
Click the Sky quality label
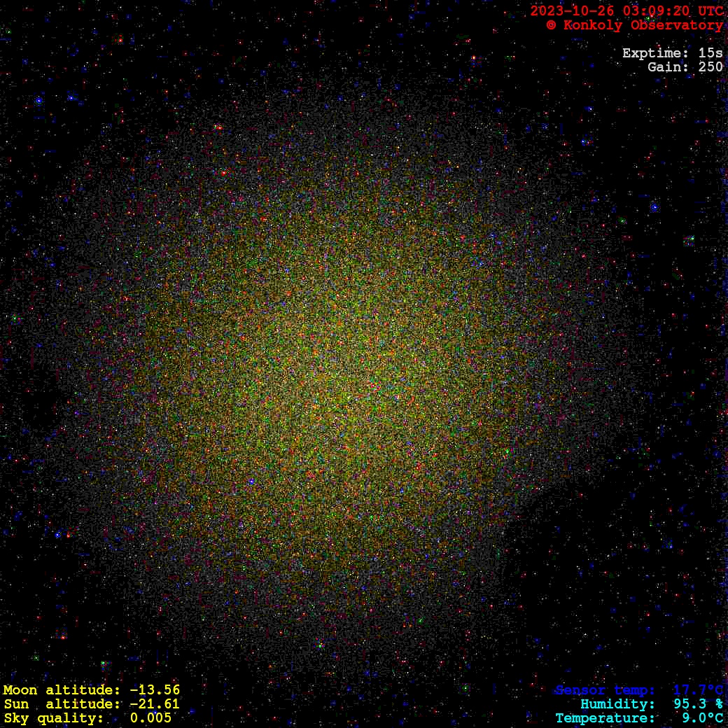point(53,718)
